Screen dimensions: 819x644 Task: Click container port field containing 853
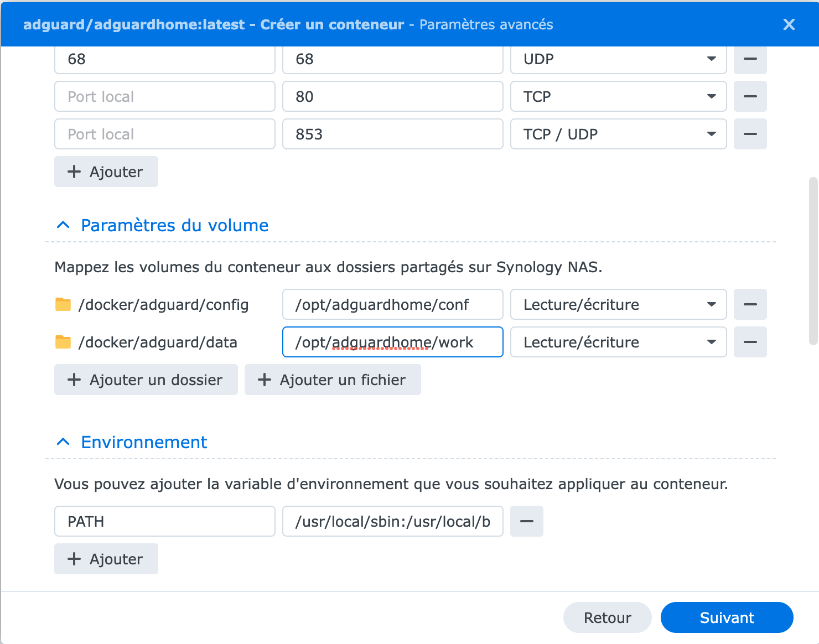(392, 134)
